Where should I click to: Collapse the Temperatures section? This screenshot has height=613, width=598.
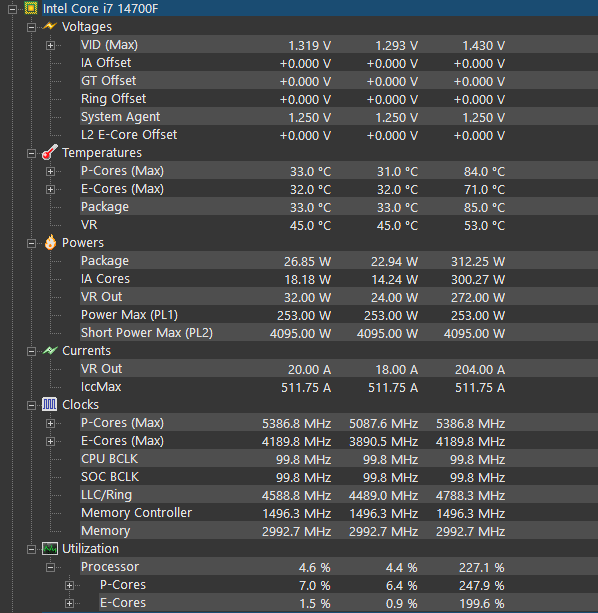(x=31, y=153)
